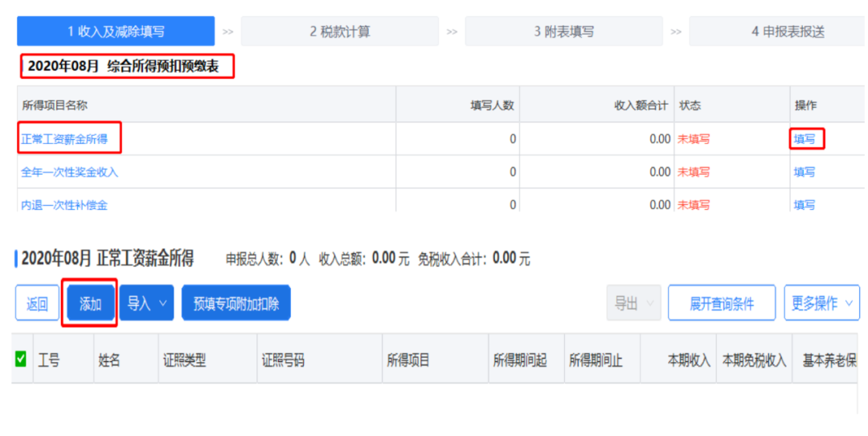Click the 申报总人数 summary text
This screenshot has height=436, width=868.
point(268,259)
